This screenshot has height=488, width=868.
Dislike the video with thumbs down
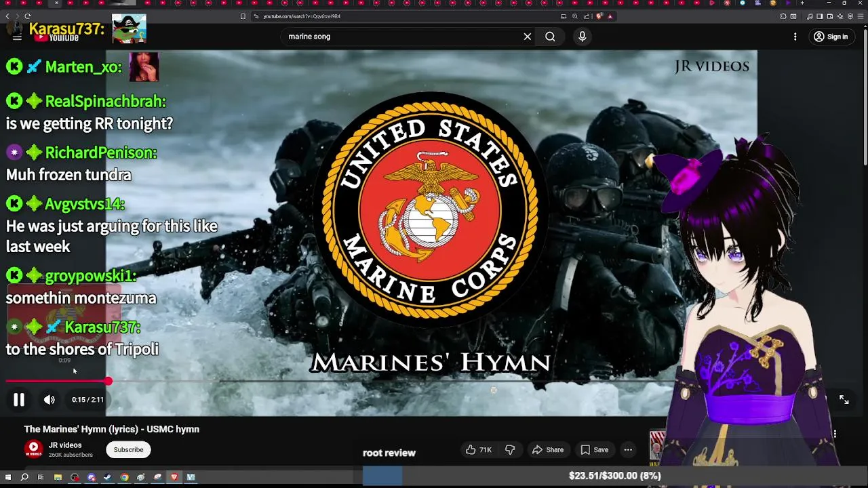pos(510,449)
